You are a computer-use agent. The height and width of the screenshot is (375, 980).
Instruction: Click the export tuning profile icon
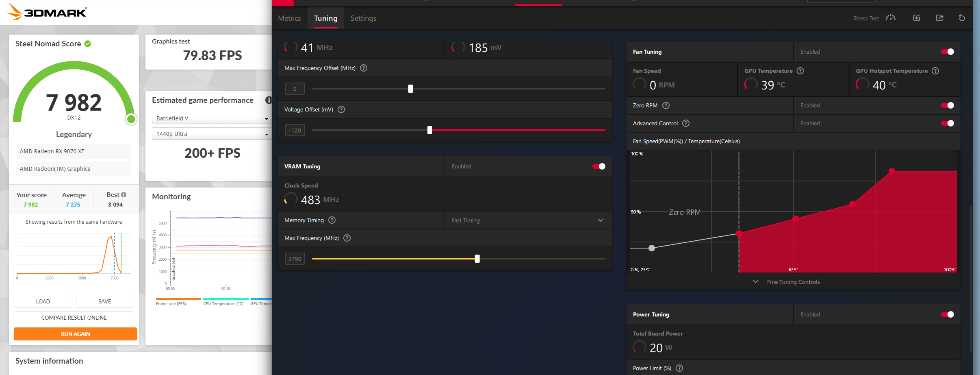[939, 18]
